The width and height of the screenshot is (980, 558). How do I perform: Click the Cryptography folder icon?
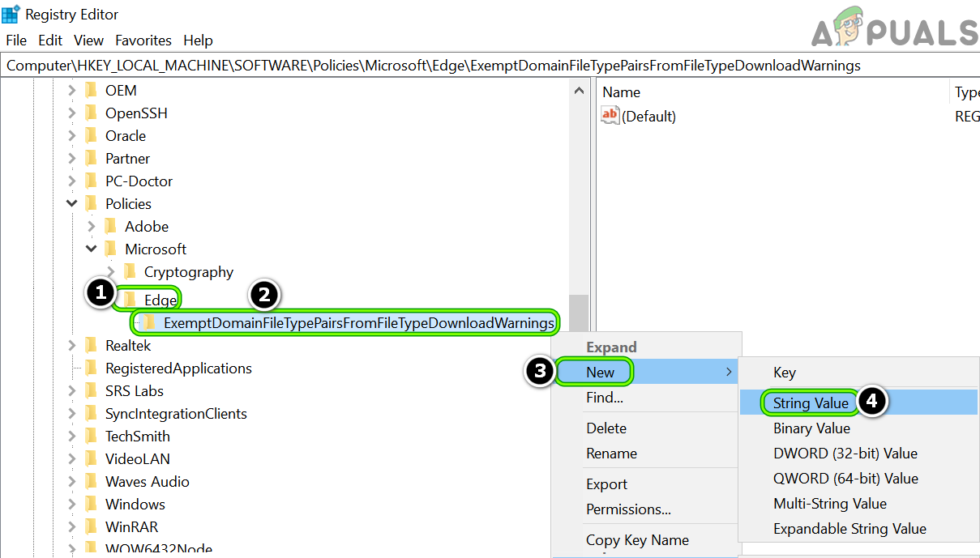(130, 271)
